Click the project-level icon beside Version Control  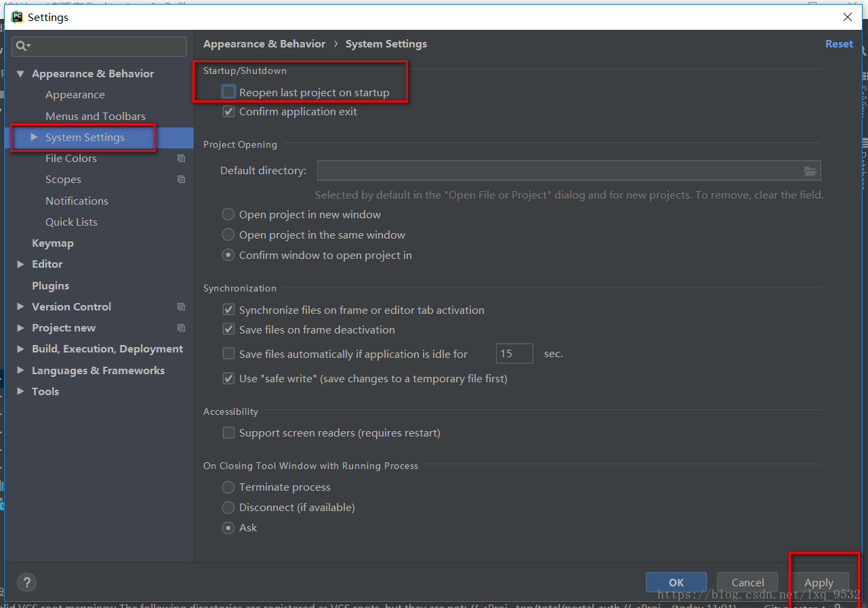(x=181, y=306)
